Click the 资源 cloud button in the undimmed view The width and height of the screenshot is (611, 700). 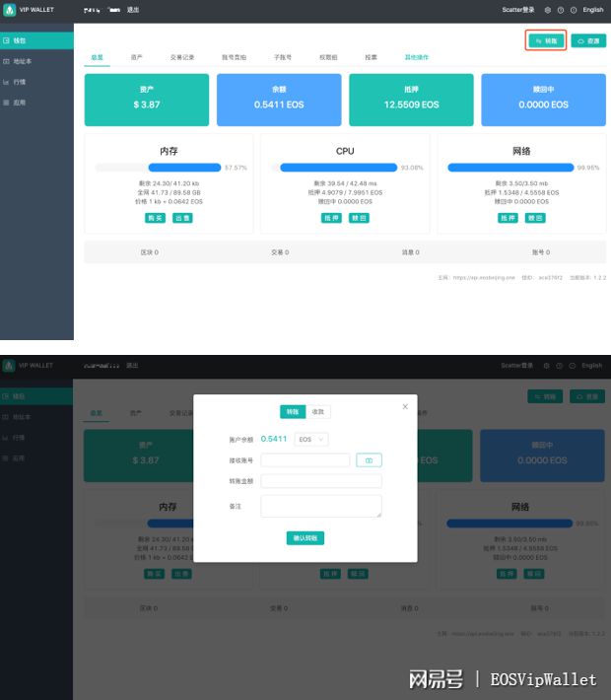pyautogui.click(x=588, y=40)
